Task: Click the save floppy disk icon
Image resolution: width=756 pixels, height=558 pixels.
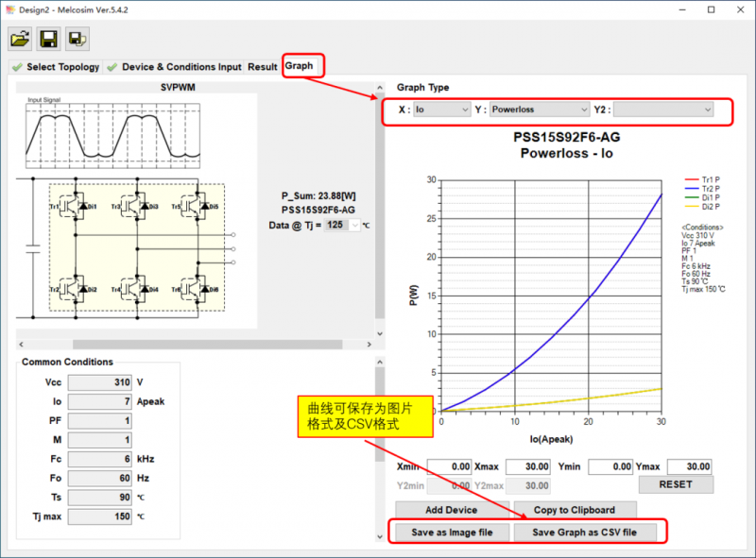Action: click(x=49, y=39)
